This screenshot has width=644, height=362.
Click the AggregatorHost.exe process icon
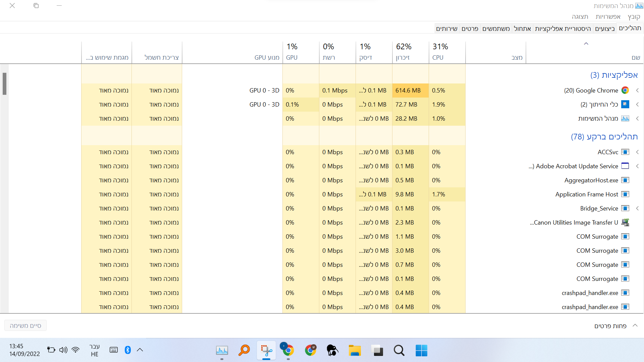[x=625, y=180]
